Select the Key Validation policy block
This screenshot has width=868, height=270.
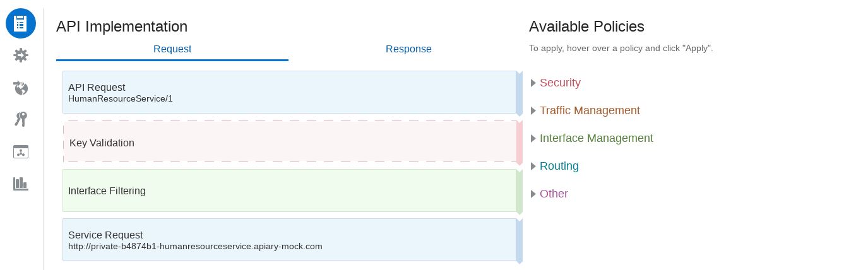coord(289,143)
